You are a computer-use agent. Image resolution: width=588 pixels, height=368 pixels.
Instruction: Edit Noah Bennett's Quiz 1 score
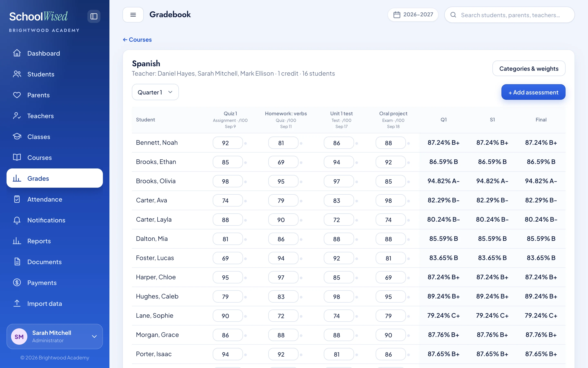[x=228, y=143]
